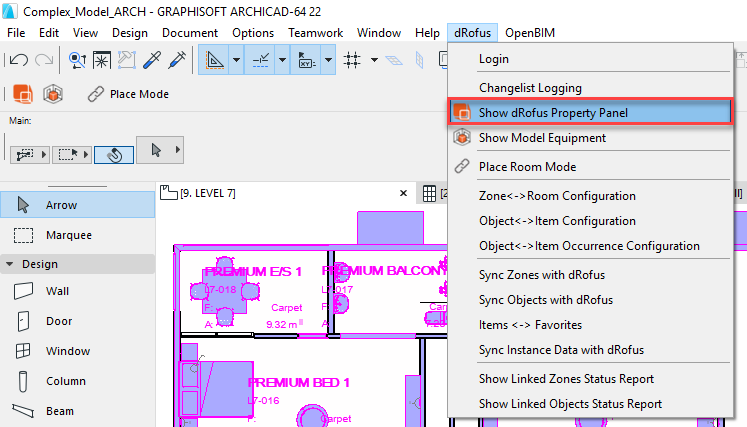Click the Inject Parameters syringe icon
Screen dimensions: 747x427
click(177, 60)
